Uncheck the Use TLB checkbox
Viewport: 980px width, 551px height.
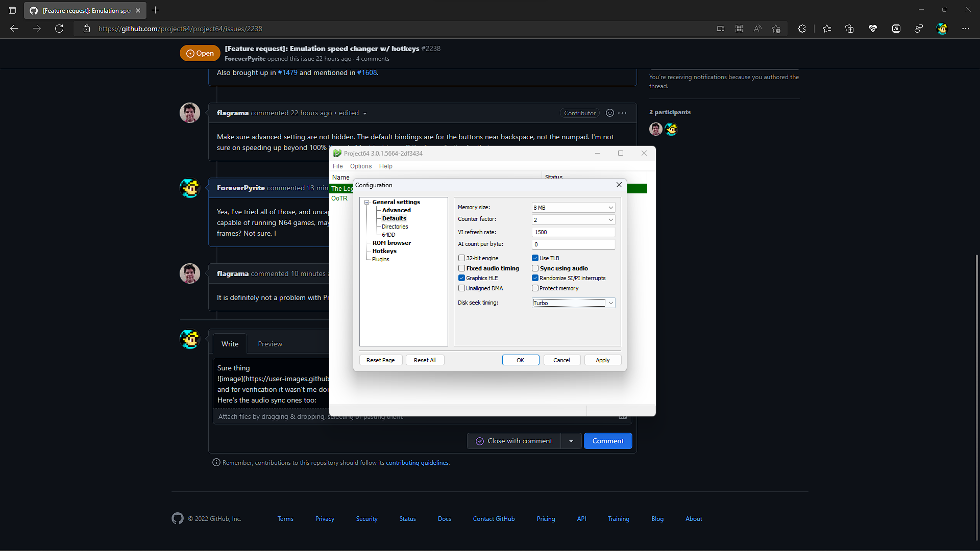point(535,258)
